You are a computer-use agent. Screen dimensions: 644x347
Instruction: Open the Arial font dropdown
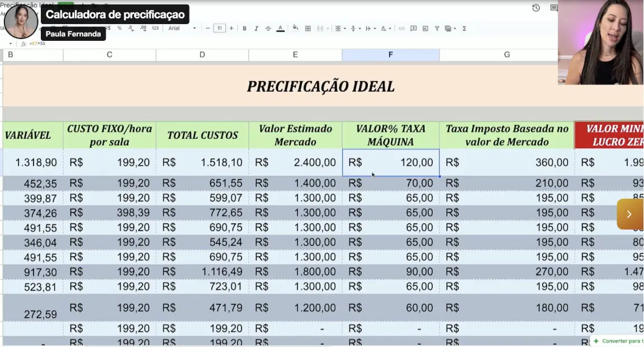click(x=182, y=29)
